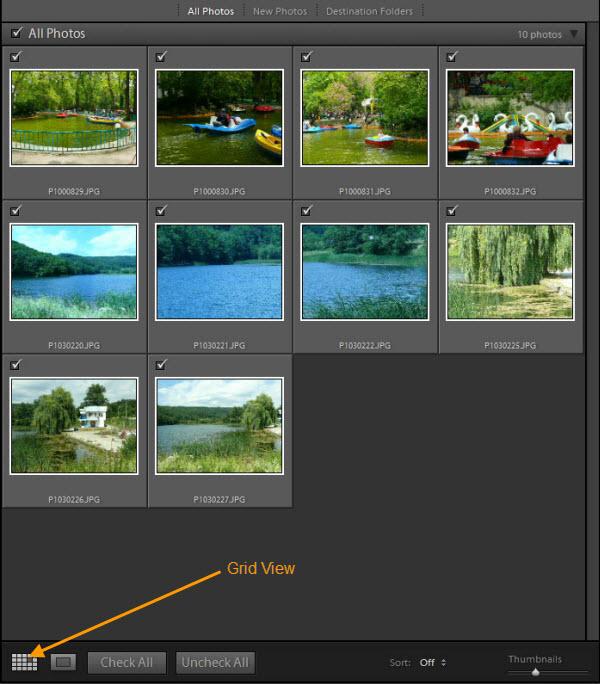600x684 pixels.
Task: Select thumbnail of P1000830.JPG paddle boat
Action: tap(219, 118)
